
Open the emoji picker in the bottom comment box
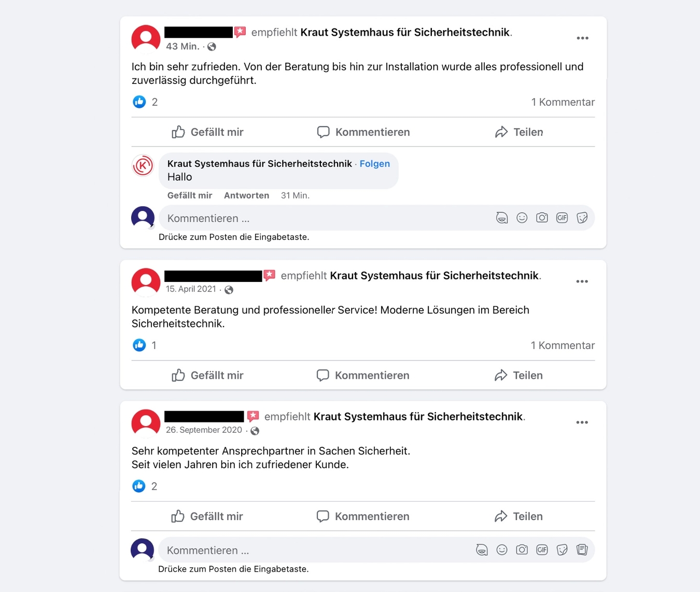[x=501, y=549]
